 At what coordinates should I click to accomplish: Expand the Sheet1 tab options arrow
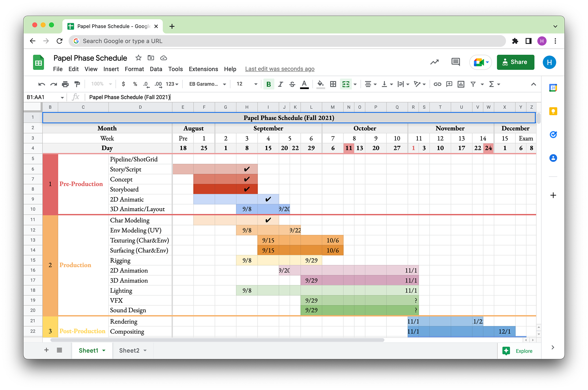[x=104, y=351]
